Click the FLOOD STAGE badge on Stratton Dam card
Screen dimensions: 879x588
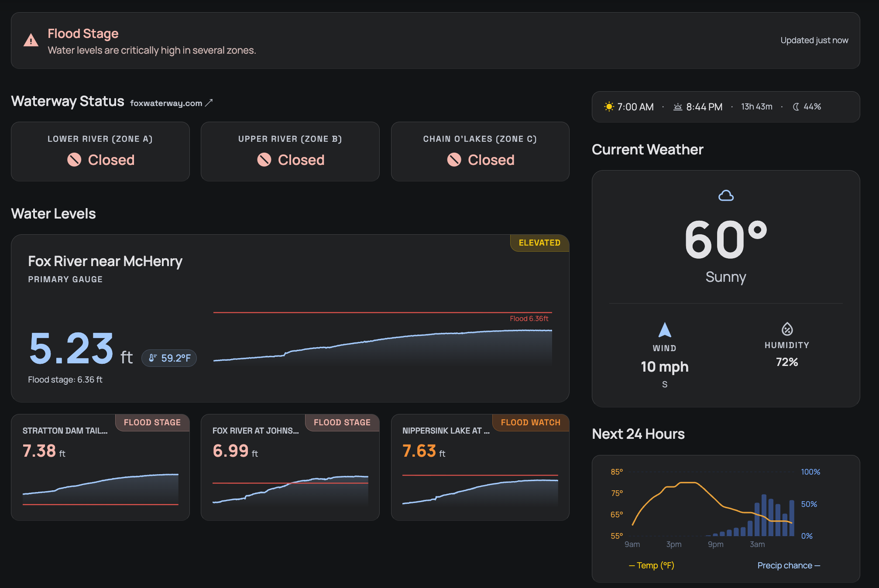152,422
